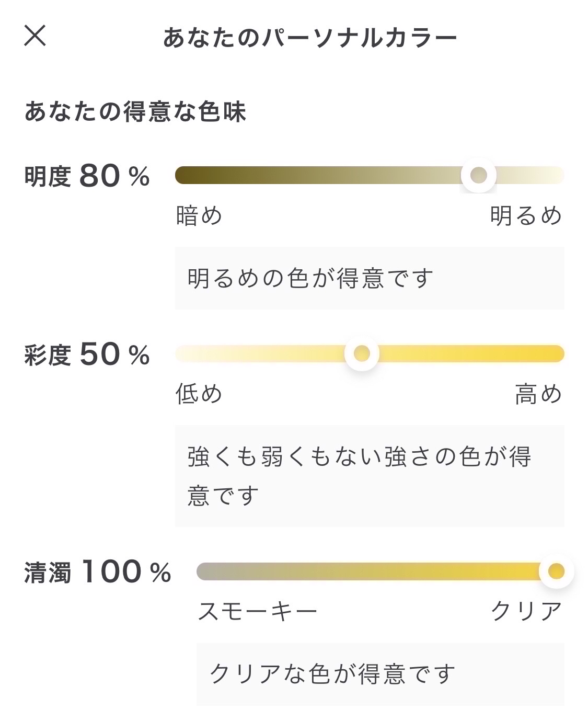This screenshot has width=588, height=721.
Task: Click the 明度 slider handle
Action: (478, 175)
